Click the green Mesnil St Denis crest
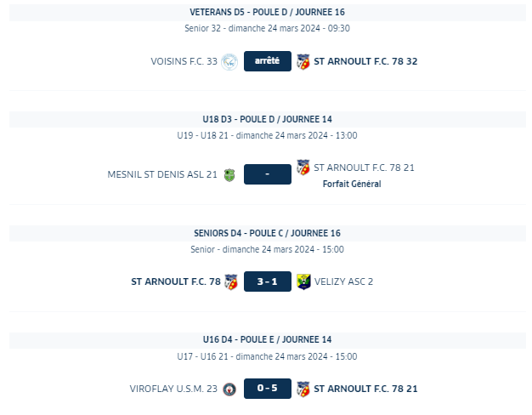Screen dimensions: 532x415 (229, 175)
